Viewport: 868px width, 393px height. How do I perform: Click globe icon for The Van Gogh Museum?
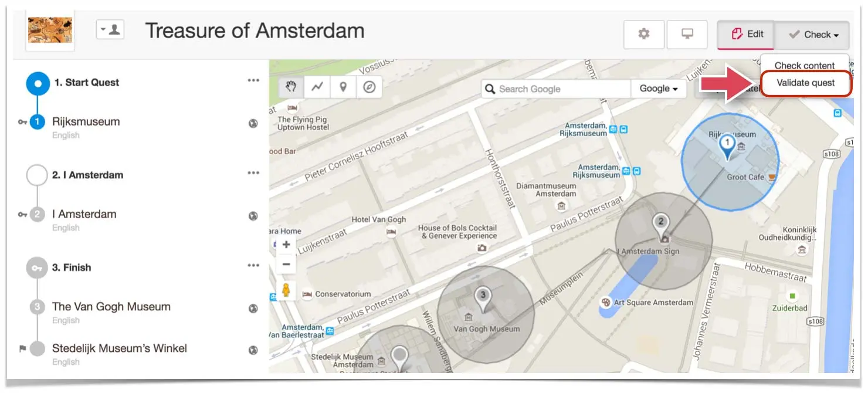click(x=253, y=309)
